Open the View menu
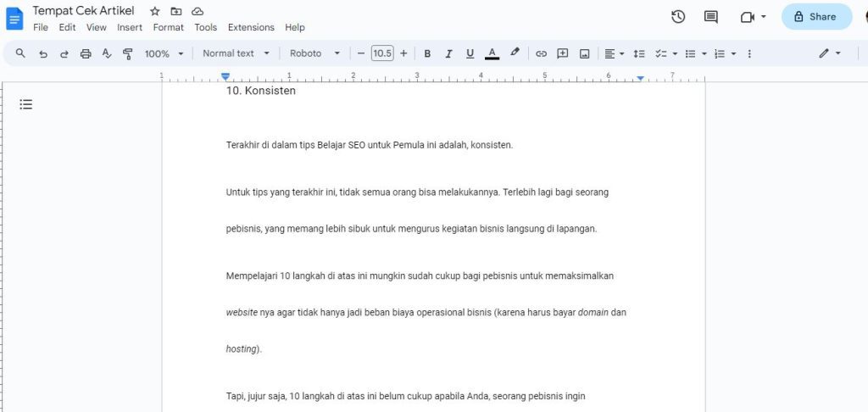 (97, 27)
